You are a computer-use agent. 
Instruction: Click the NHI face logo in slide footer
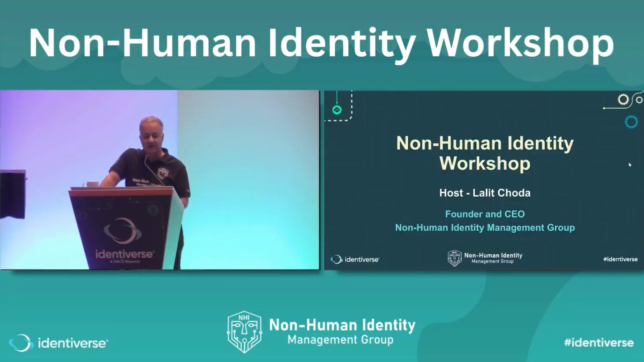(x=454, y=258)
